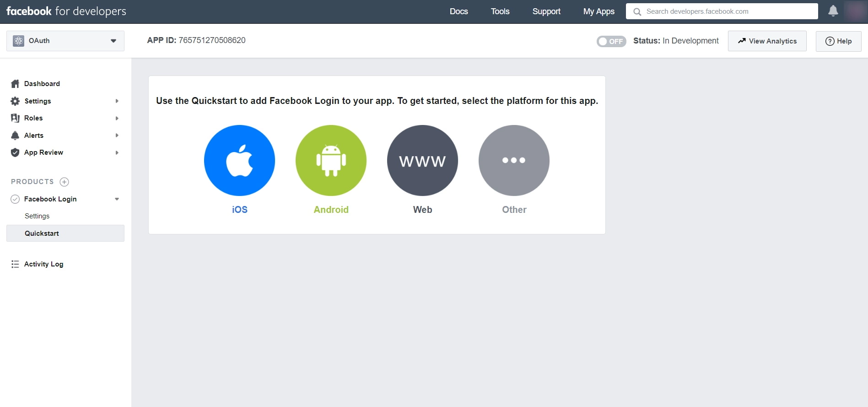Click the Settings gear icon

pyautogui.click(x=15, y=101)
